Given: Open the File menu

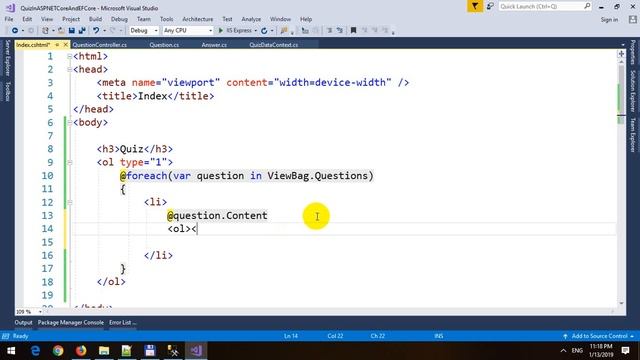Looking at the screenshot, I should [9, 19].
